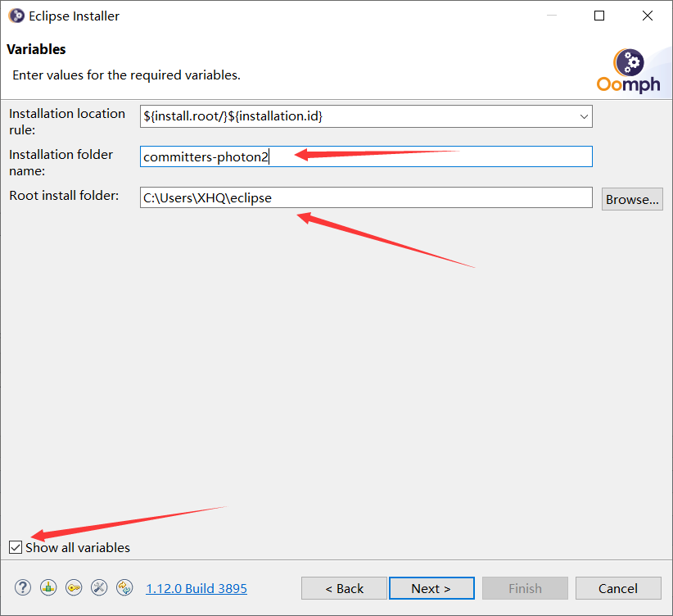
Task: Click the Browse... button
Action: (632, 199)
